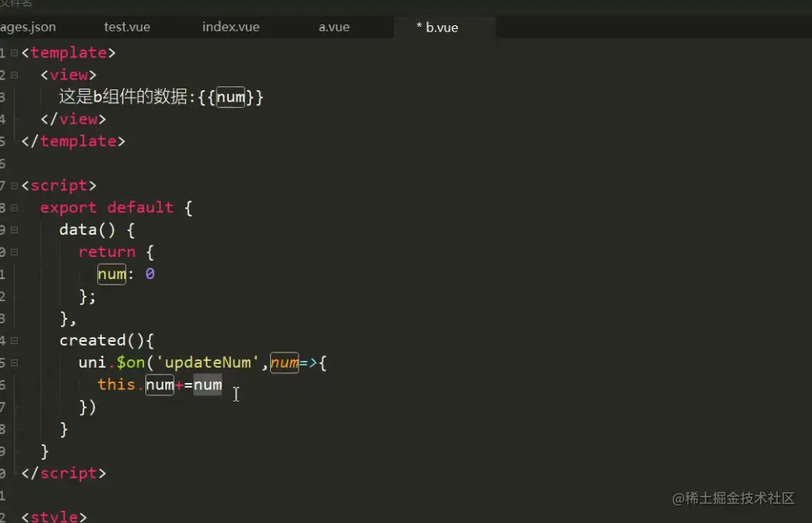Click the uni object identifier
The height and width of the screenshot is (523, 812).
[x=92, y=362]
